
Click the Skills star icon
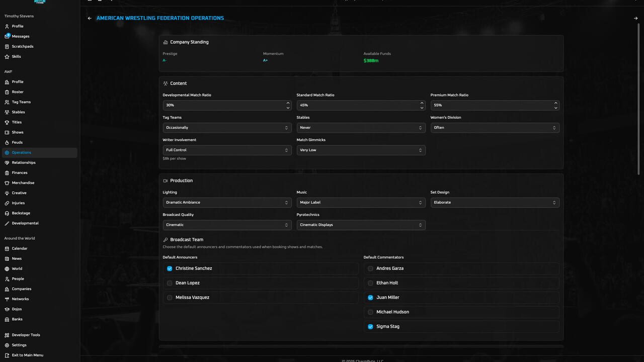(x=7, y=56)
